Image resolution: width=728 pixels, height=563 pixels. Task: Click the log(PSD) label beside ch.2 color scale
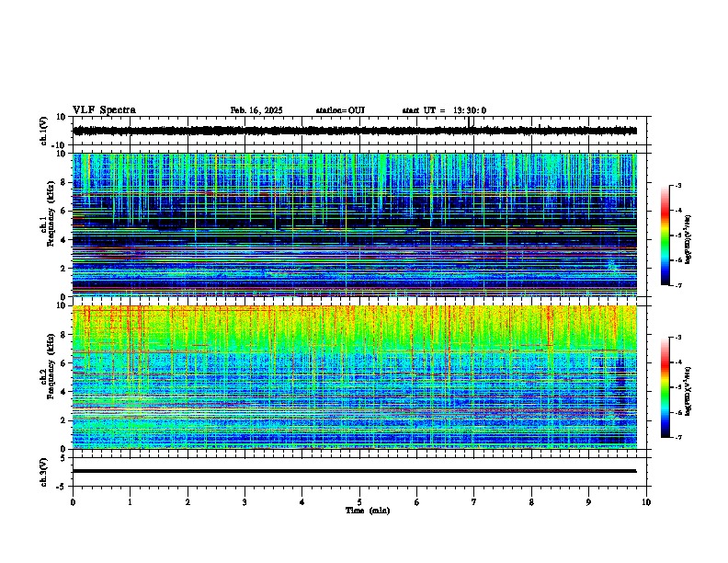(688, 391)
